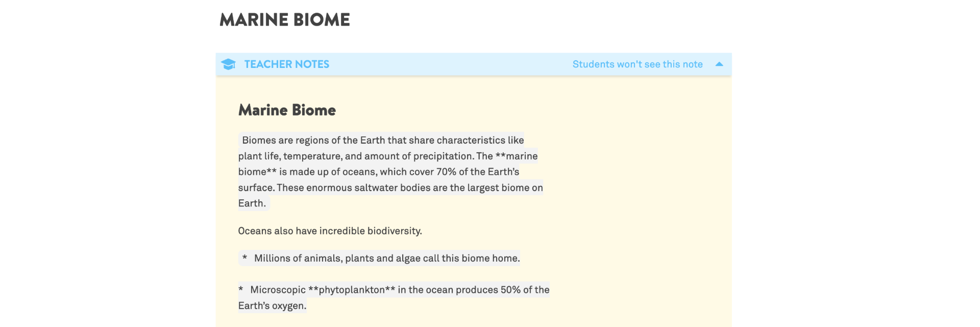Click the asterisk before "Millions of animals"
This screenshot has height=327, width=980.
pyautogui.click(x=245, y=259)
